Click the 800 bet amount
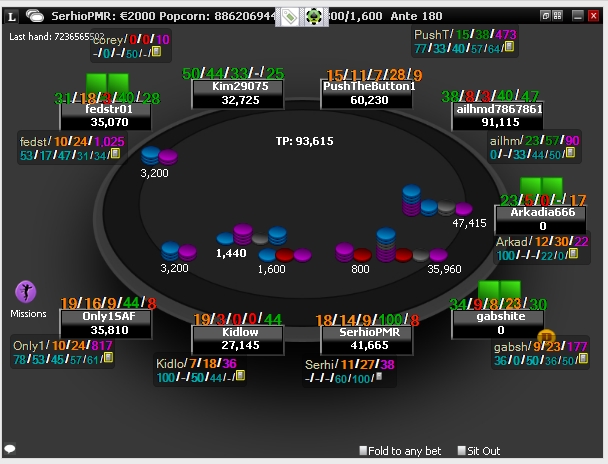Image resolution: width=608 pixels, height=464 pixels. (360, 269)
